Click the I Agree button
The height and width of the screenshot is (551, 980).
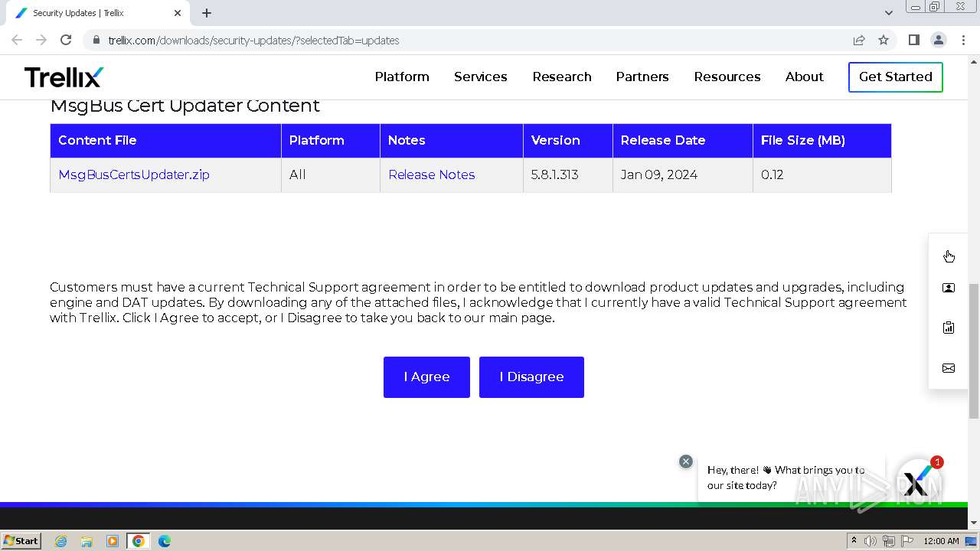pyautogui.click(x=426, y=377)
